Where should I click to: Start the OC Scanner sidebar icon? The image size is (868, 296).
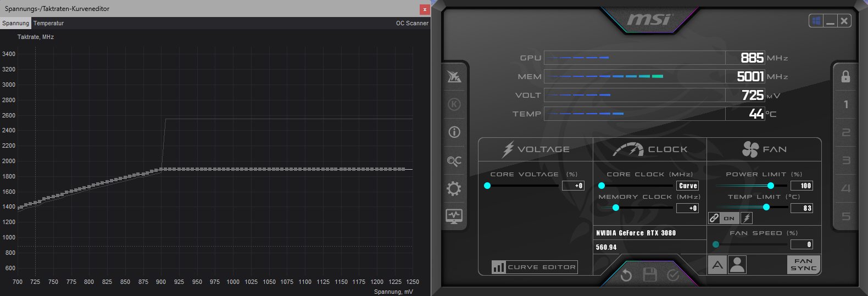click(454, 161)
